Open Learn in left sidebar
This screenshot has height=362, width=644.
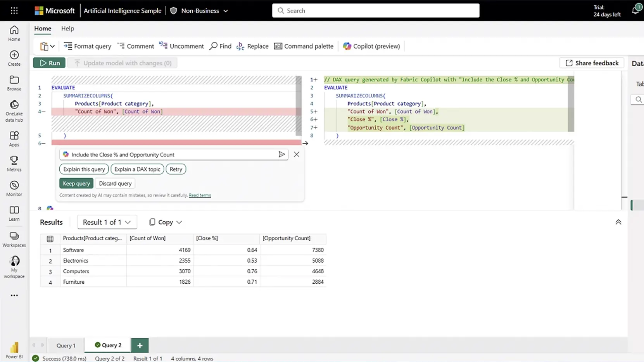[x=14, y=213]
